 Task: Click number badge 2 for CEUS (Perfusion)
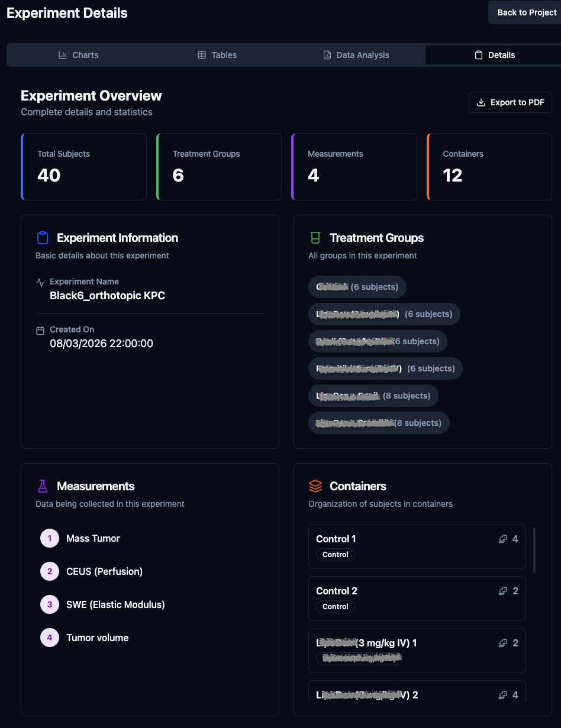point(50,571)
